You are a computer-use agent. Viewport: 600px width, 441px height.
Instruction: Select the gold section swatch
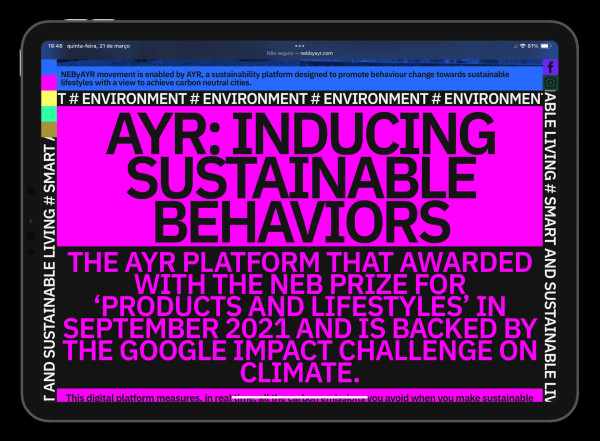tap(49, 129)
